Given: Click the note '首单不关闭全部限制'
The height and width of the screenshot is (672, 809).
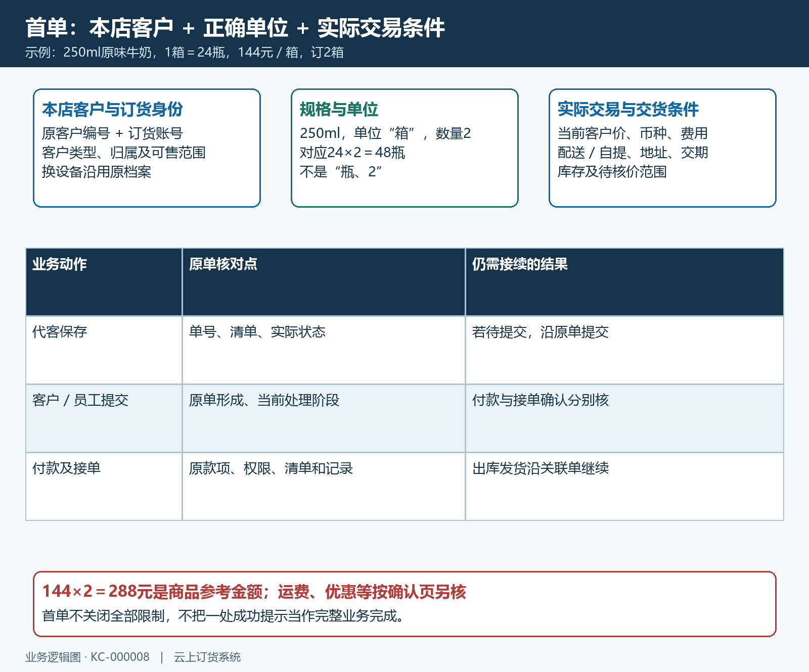Looking at the screenshot, I should click(103, 616).
